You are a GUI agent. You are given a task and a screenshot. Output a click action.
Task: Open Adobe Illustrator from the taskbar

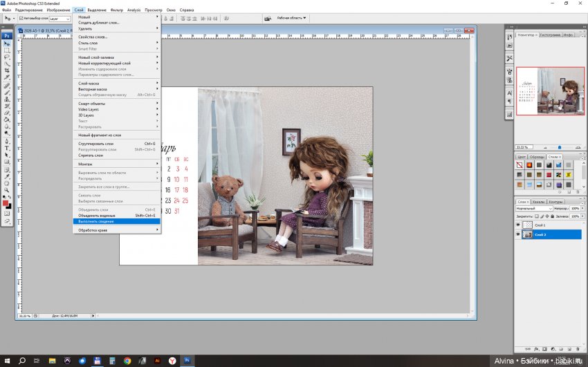pos(157,361)
